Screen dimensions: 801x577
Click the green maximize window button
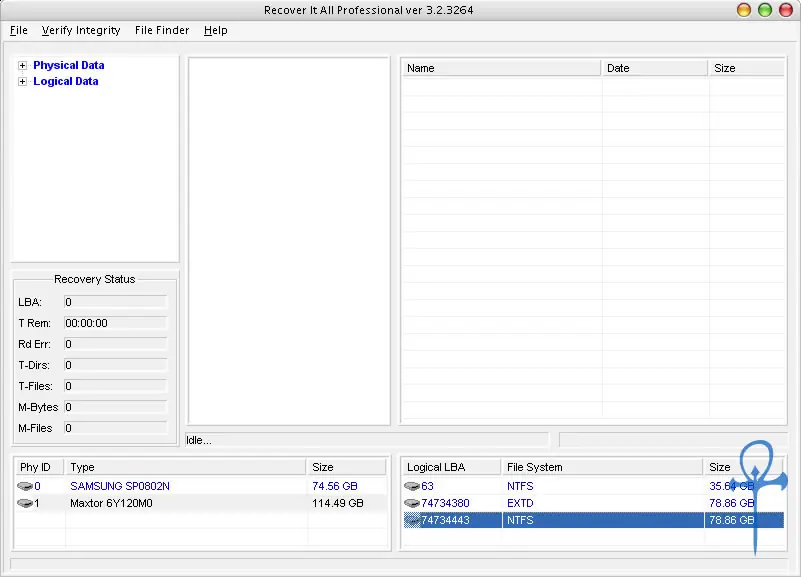(765, 10)
